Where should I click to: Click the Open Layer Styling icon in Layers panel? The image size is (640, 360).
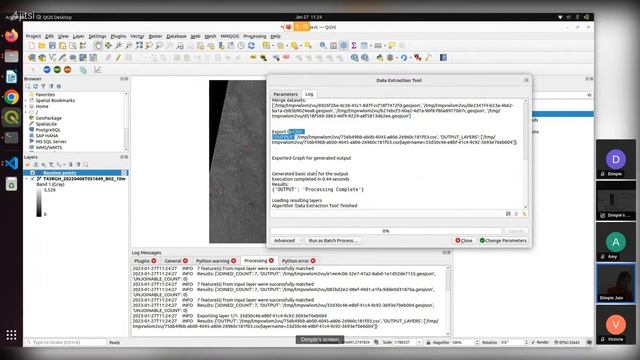point(28,164)
